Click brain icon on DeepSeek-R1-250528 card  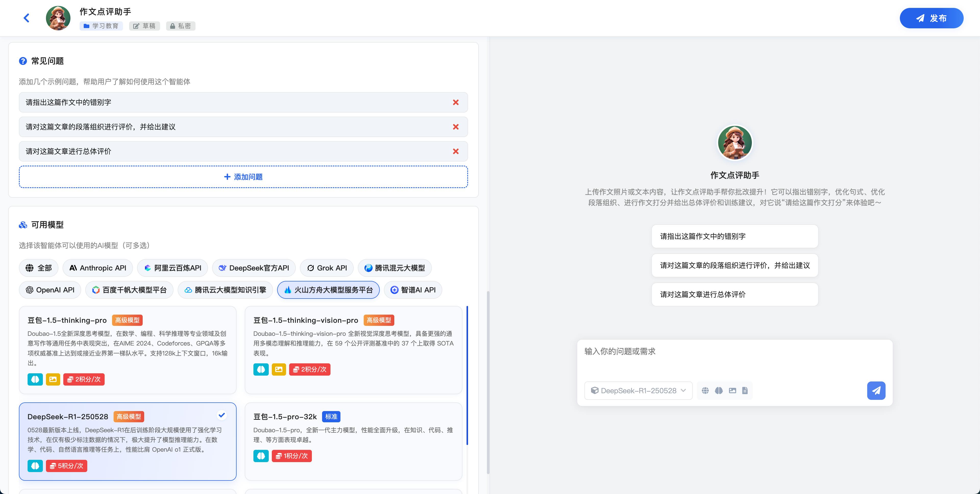[35, 466]
